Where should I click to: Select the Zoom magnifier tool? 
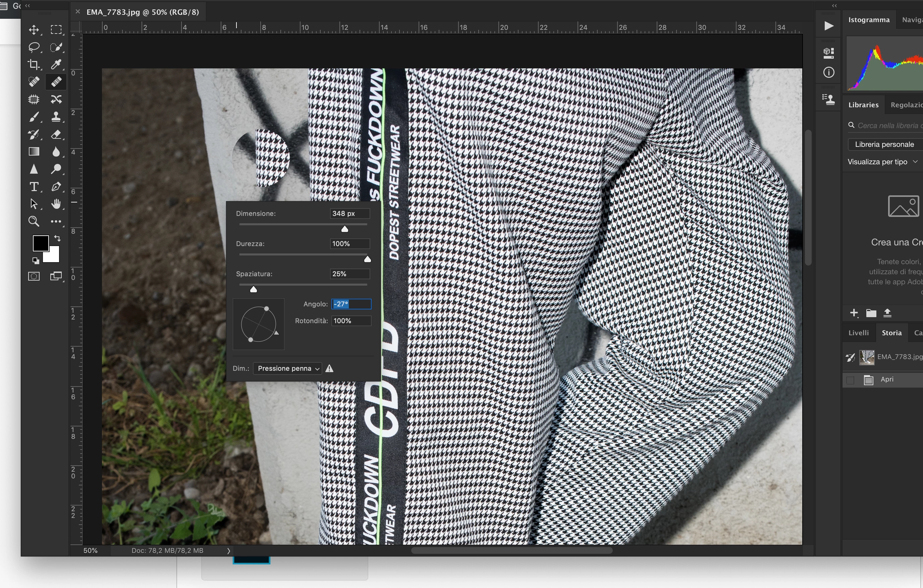34,221
